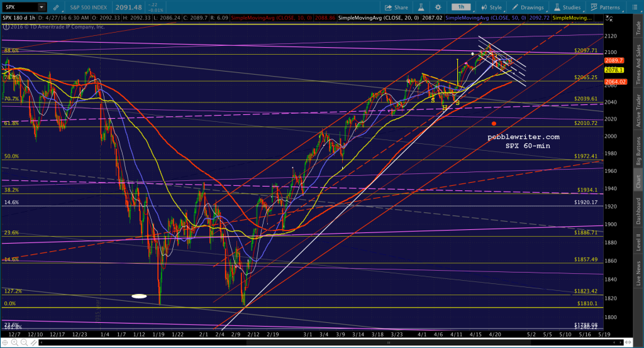Click the white oval marker near 1/12
The image size is (644, 348).
139,296
